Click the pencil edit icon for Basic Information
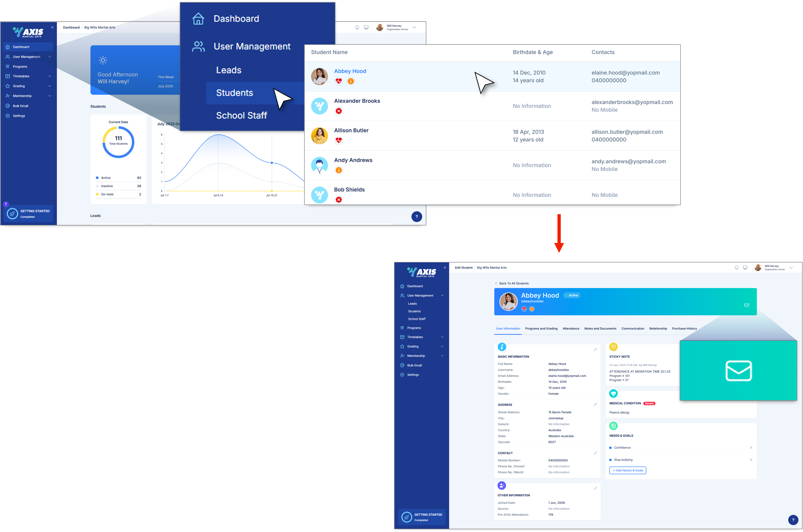 tap(595, 350)
